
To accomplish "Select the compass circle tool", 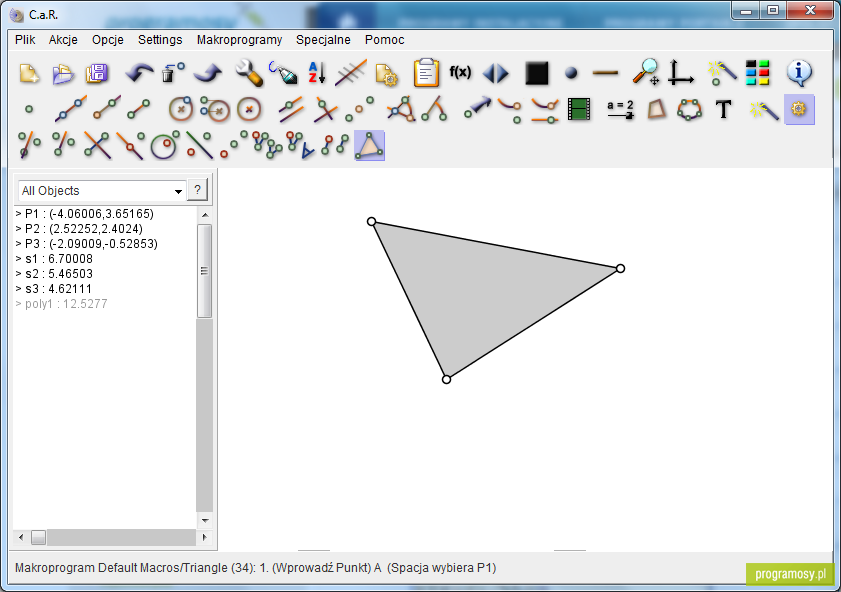I will (x=215, y=109).
